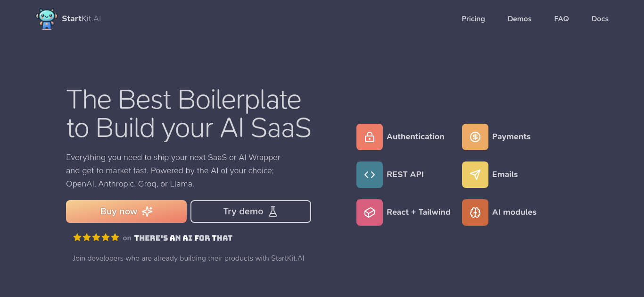
Task: Select the AI modules feature label
Action: (514, 212)
